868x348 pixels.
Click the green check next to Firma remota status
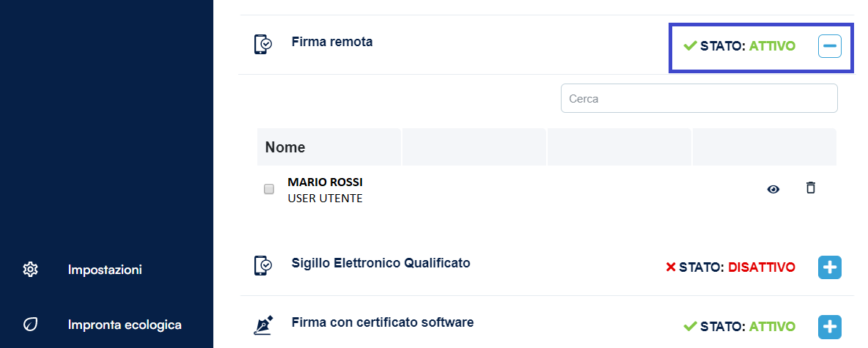pos(689,46)
